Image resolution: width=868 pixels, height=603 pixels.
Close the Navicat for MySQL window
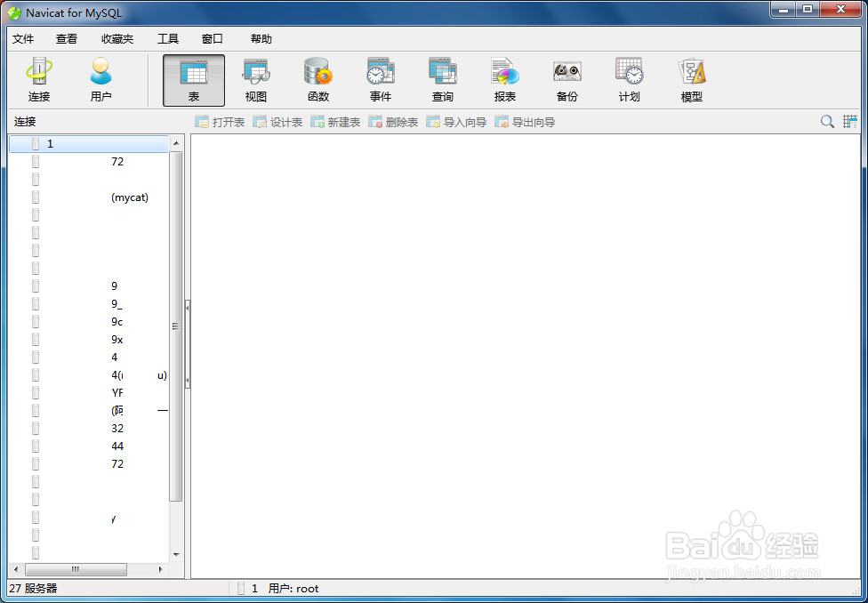tap(841, 10)
